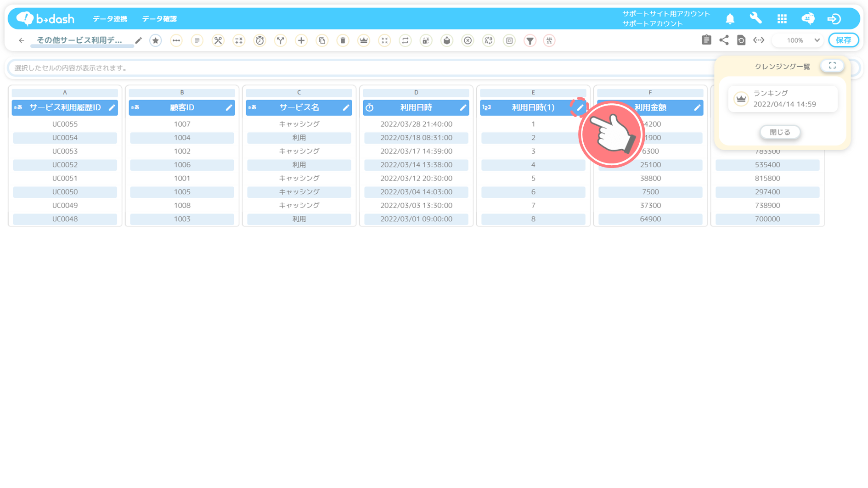Click the selected cell content field
This screenshot has height=488, width=868.
(x=361, y=68)
